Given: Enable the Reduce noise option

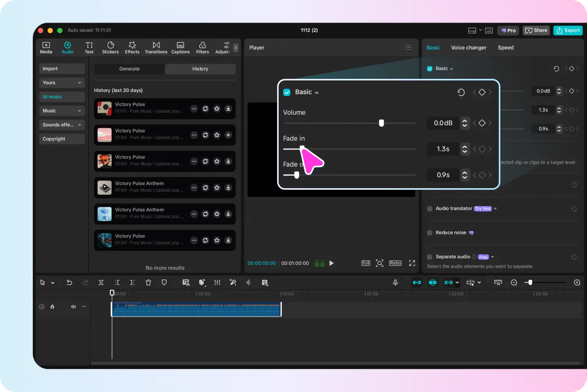Looking at the screenshot, I should [x=429, y=232].
